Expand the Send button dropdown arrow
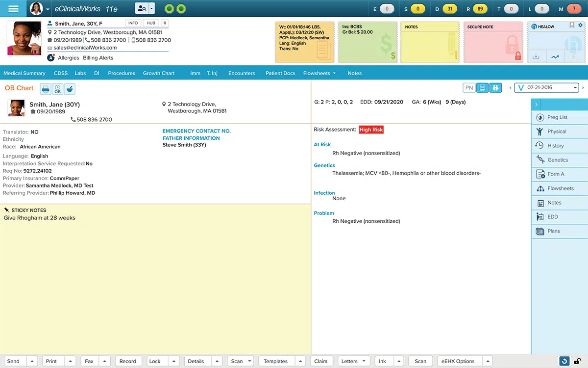This screenshot has height=368, width=588. coord(31,361)
